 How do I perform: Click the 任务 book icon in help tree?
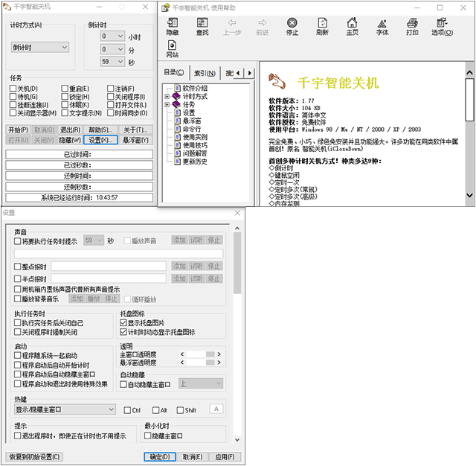(x=176, y=104)
